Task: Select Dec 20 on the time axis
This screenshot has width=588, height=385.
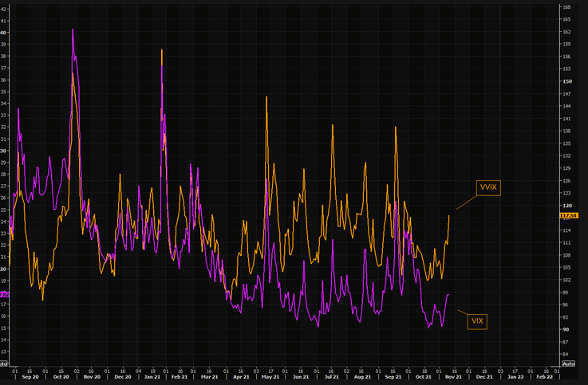Action: point(122,377)
